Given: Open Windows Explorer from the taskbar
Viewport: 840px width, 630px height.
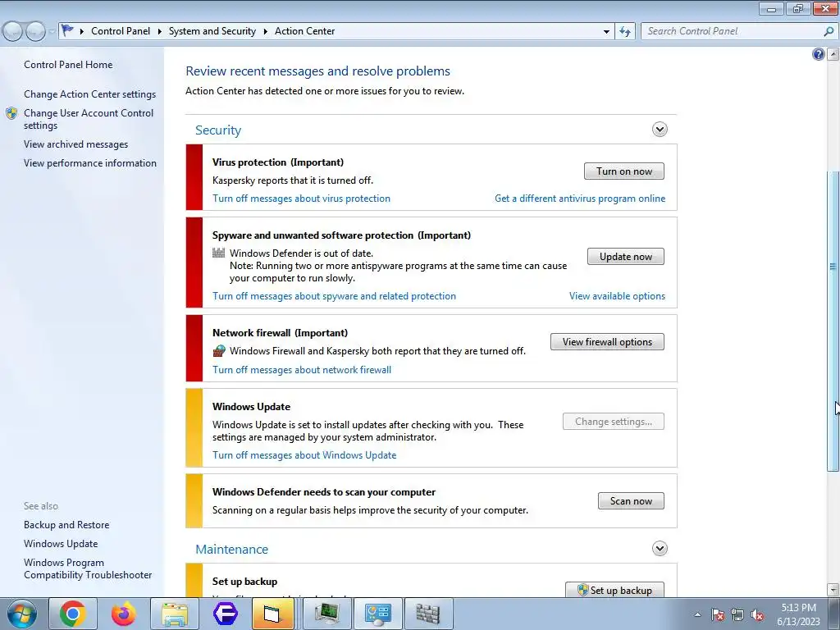Looking at the screenshot, I should click(175, 614).
